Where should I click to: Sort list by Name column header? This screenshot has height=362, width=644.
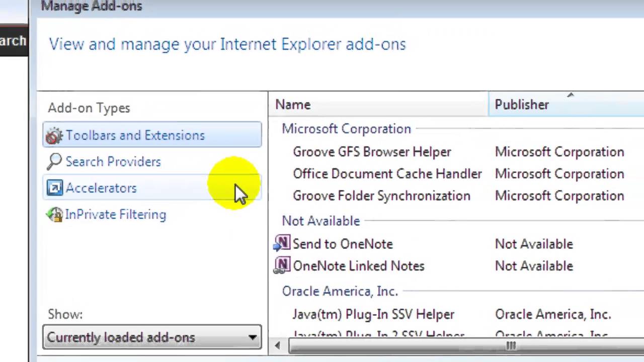tap(378, 105)
